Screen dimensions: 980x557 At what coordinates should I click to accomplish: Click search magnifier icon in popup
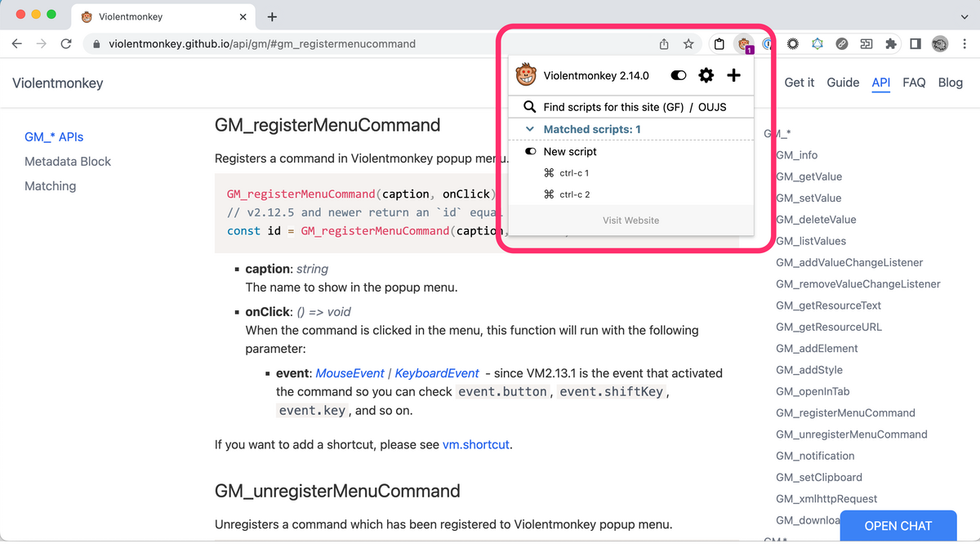[530, 107]
